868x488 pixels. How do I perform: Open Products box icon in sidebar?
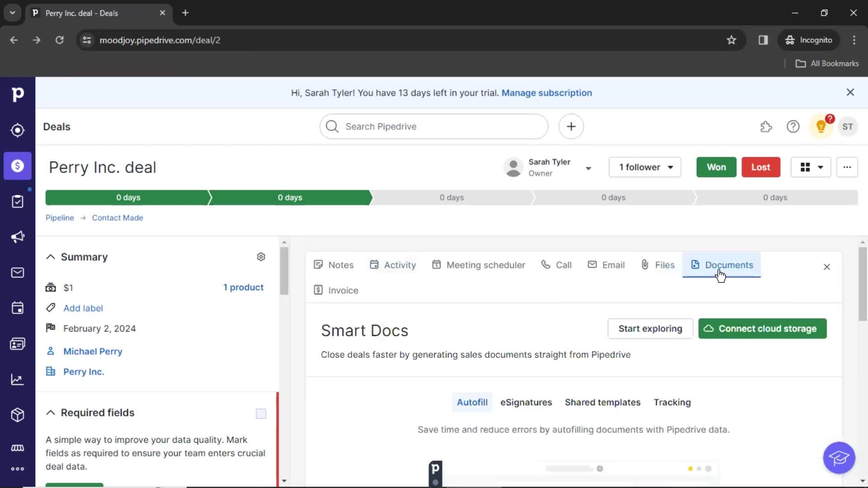[17, 415]
